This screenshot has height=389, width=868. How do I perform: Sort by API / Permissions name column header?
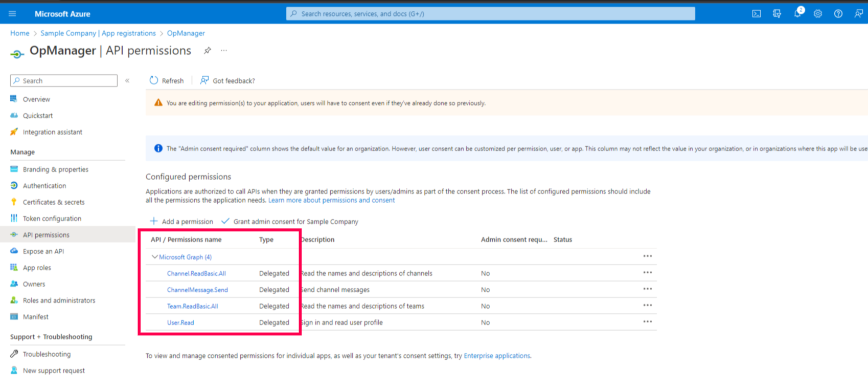tap(186, 240)
